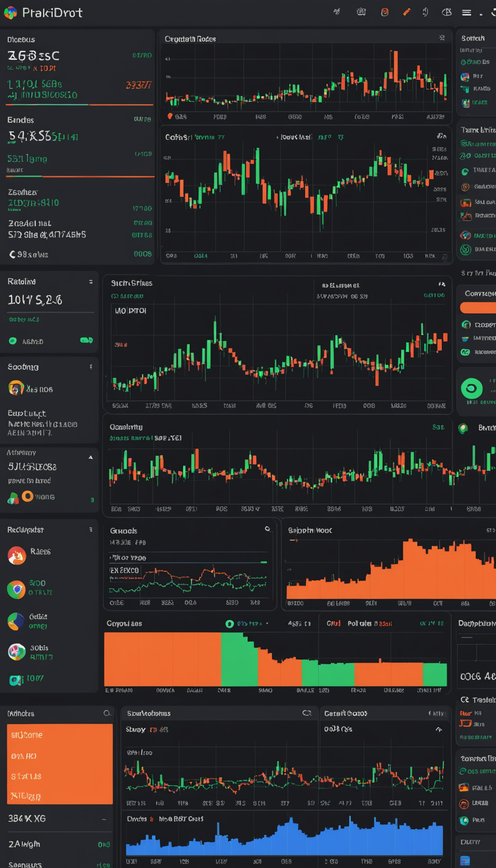Click the search icon beside Dxtlnotes
This screenshot has width=496, height=868.
click(107, 713)
